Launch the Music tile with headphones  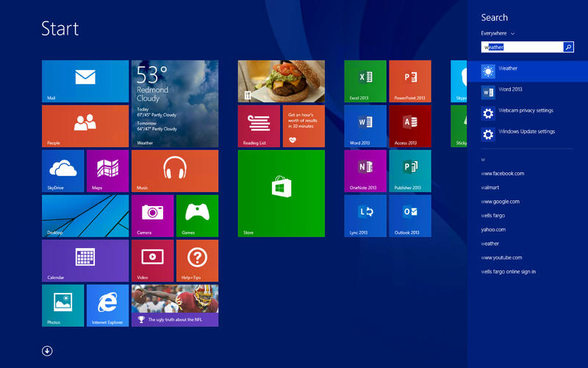[174, 171]
